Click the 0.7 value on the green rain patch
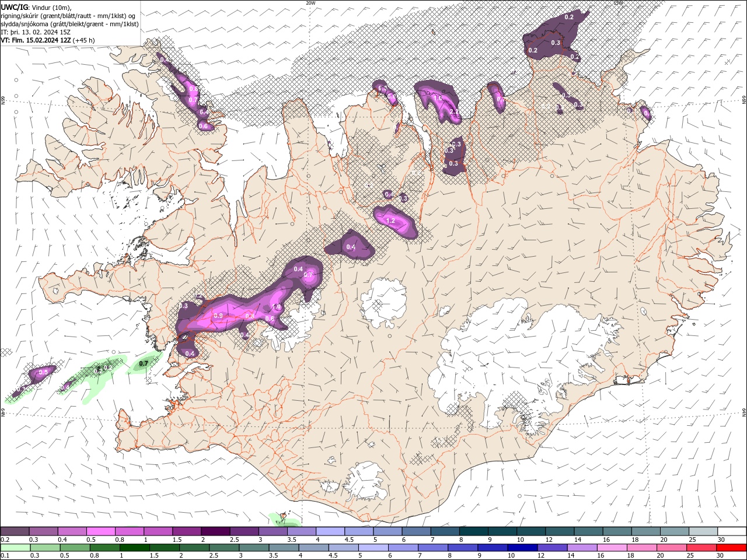Image resolution: width=747 pixels, height=560 pixels. 144,363
